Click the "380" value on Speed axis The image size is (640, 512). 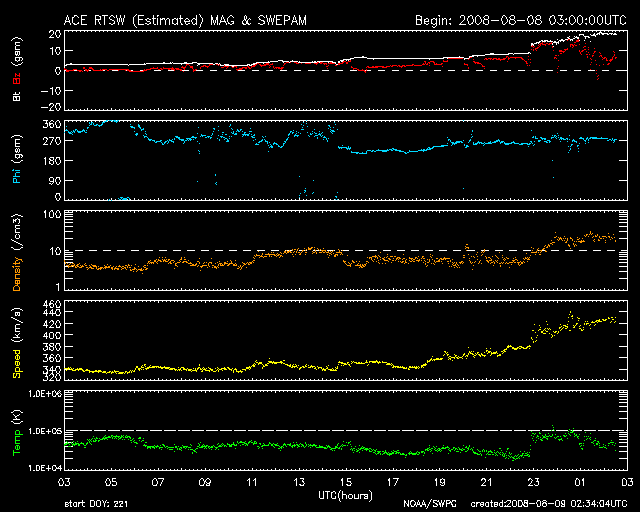[x=52, y=347]
